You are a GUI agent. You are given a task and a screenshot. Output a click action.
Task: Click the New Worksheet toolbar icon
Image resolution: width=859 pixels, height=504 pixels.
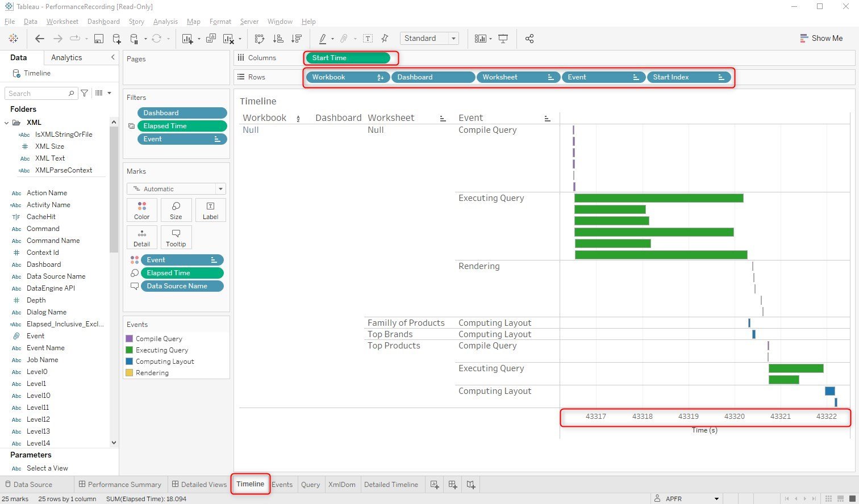[x=187, y=39]
